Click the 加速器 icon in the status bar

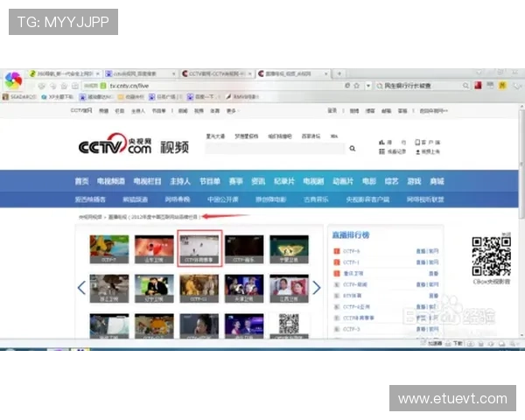(423, 343)
